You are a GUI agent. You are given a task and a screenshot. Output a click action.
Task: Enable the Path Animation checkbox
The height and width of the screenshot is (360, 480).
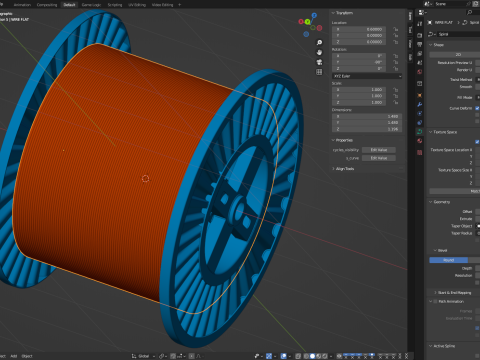[x=435, y=301]
